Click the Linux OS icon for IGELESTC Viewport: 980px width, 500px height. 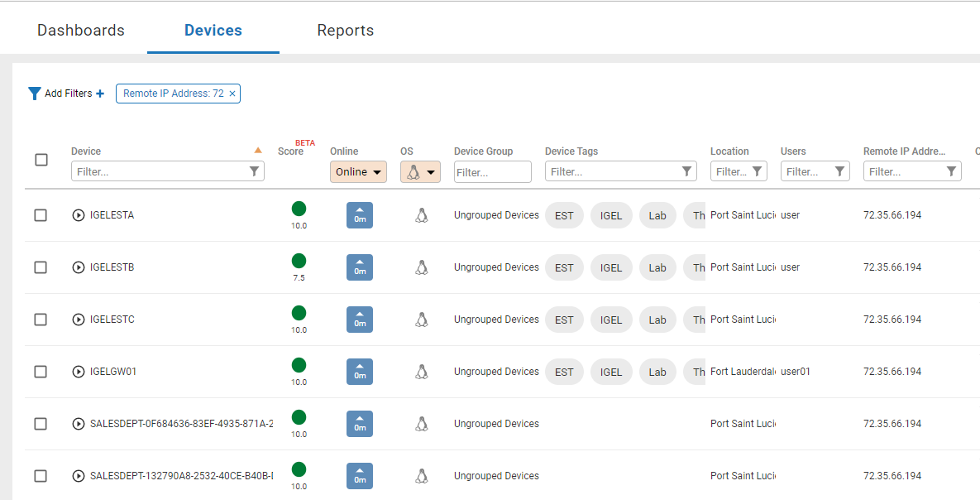coord(421,320)
